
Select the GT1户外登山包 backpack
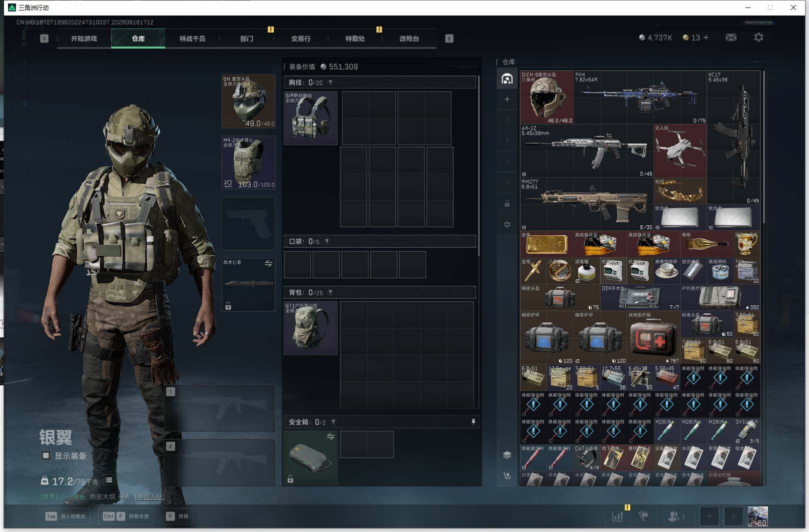[x=310, y=328]
